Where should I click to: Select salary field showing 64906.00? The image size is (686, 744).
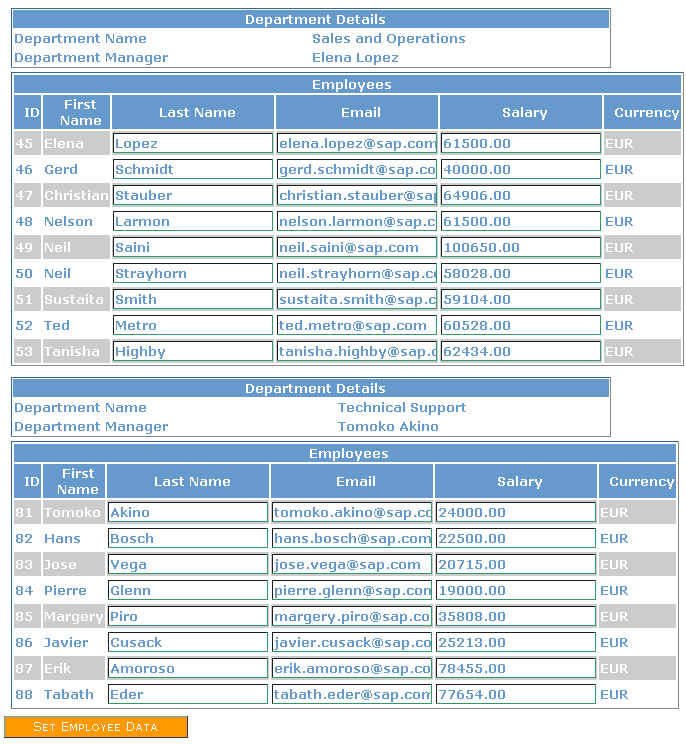520,196
